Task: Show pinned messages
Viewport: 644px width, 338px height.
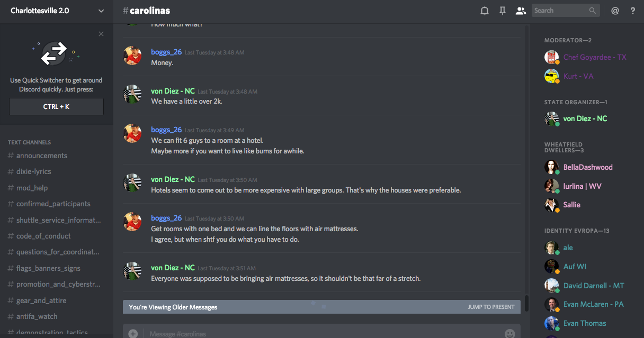Action: 503,11
